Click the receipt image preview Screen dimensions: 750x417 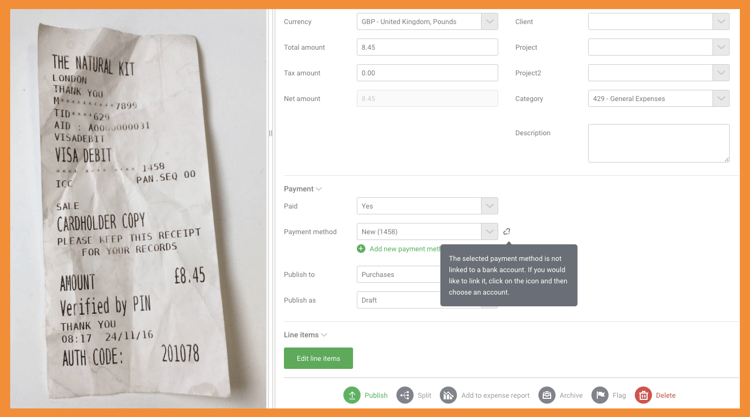(x=138, y=209)
